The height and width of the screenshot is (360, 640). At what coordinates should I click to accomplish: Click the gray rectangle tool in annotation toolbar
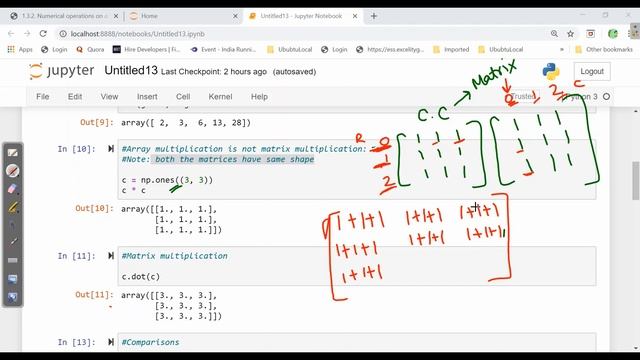click(13, 260)
